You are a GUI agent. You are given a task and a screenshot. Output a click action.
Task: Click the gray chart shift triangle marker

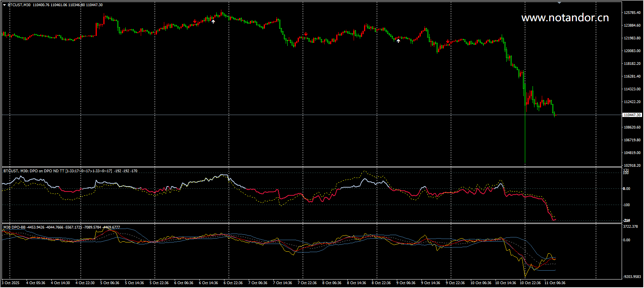[559, 3]
